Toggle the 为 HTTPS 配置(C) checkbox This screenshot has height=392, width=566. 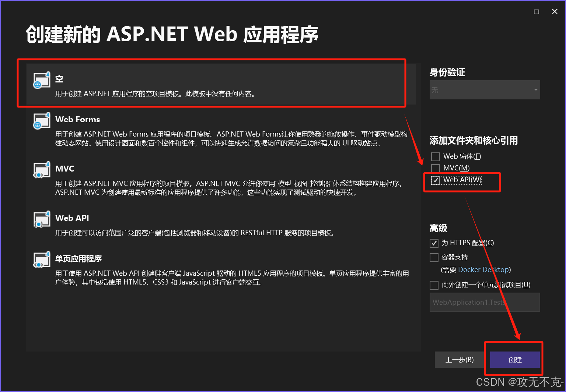(x=434, y=243)
